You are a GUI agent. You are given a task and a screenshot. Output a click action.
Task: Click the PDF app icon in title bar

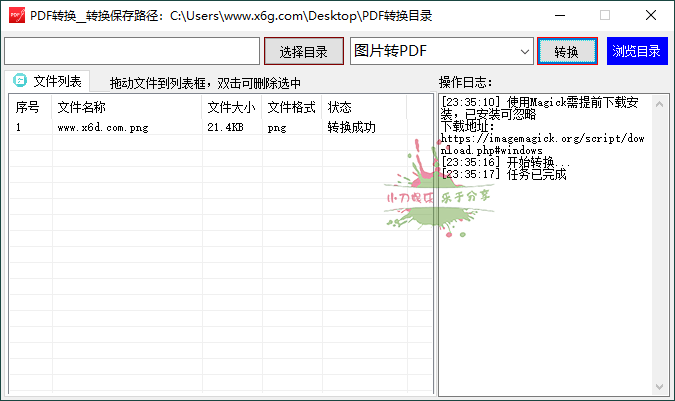pyautogui.click(x=16, y=15)
